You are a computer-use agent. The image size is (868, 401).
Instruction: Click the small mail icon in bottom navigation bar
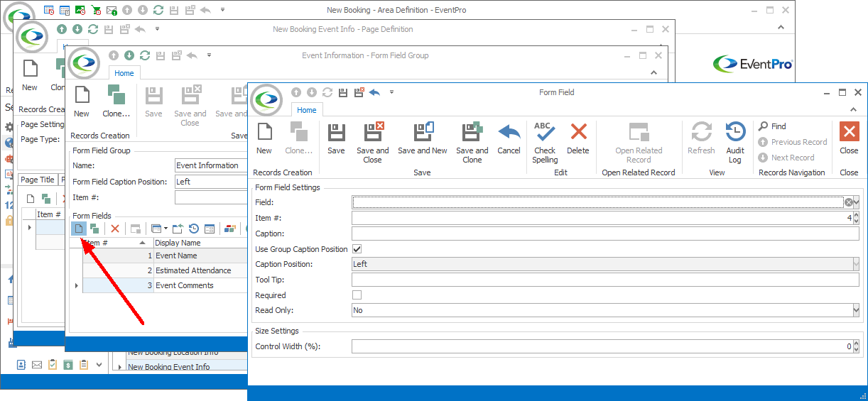(x=37, y=365)
